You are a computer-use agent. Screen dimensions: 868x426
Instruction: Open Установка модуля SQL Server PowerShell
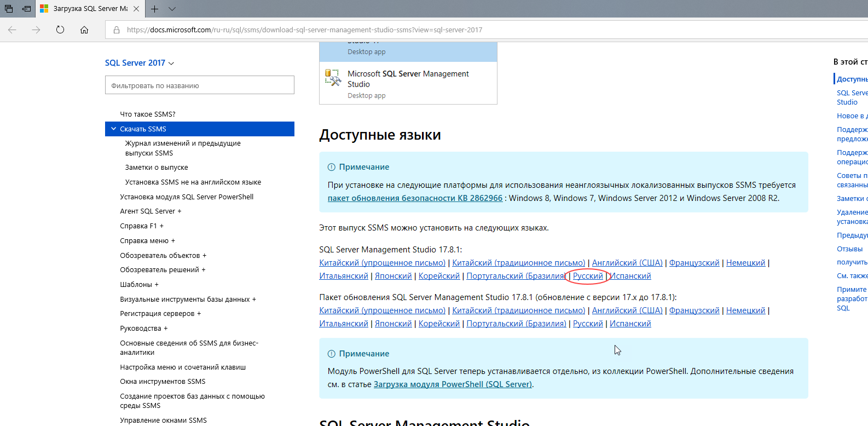(187, 197)
